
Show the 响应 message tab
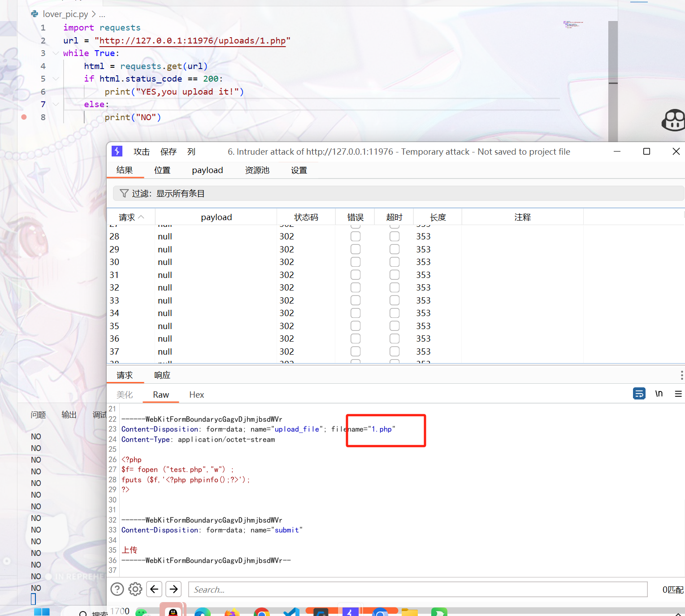162,375
